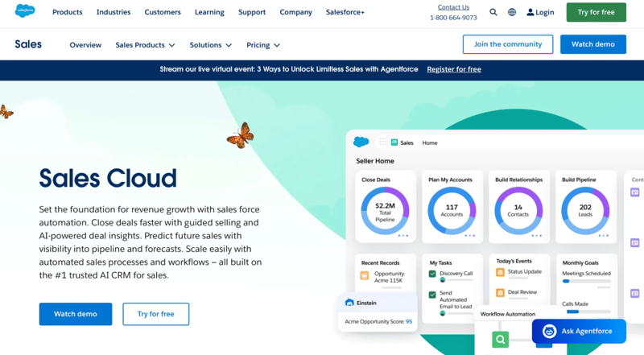Click the phone number 1-800-664-9073

(x=453, y=18)
